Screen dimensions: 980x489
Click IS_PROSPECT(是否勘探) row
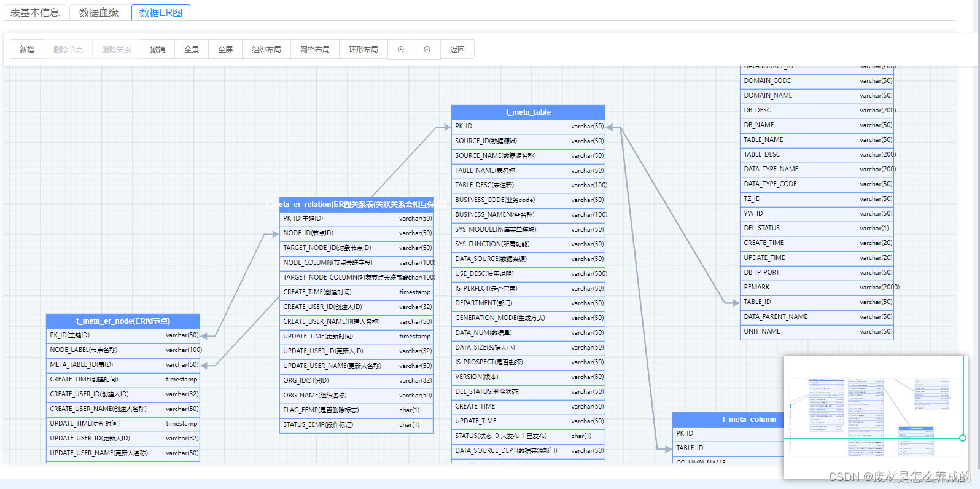tap(528, 362)
